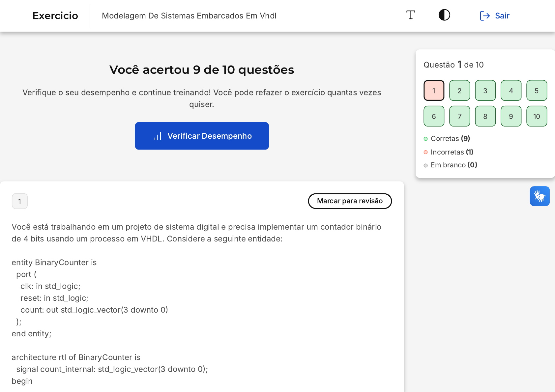Click the bar chart icon in Verificar Desempenho

(x=158, y=136)
